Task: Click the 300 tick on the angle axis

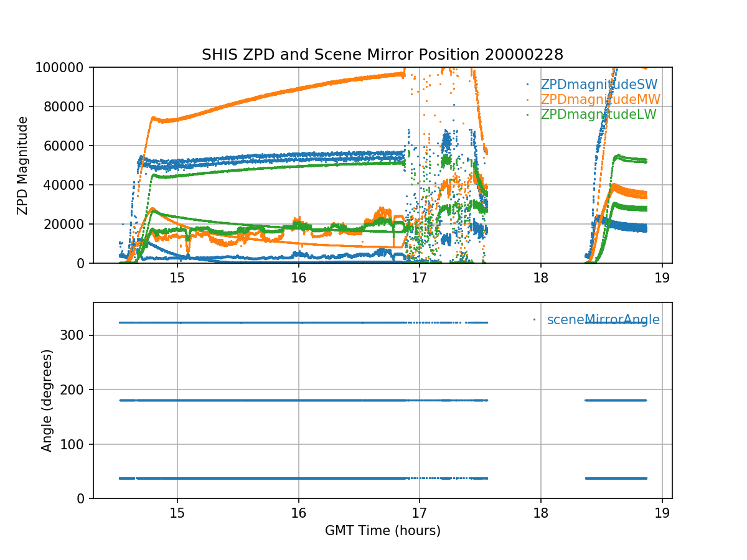Action: [x=77, y=335]
